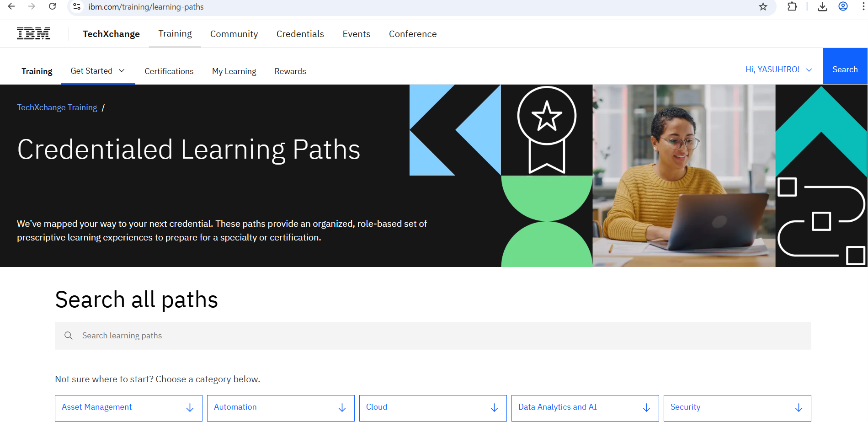Go to My Learning
Screen dimensions: 868x422
click(234, 71)
